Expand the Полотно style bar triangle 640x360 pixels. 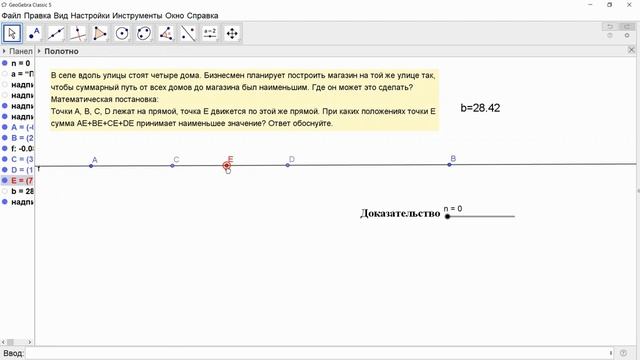(x=39, y=51)
